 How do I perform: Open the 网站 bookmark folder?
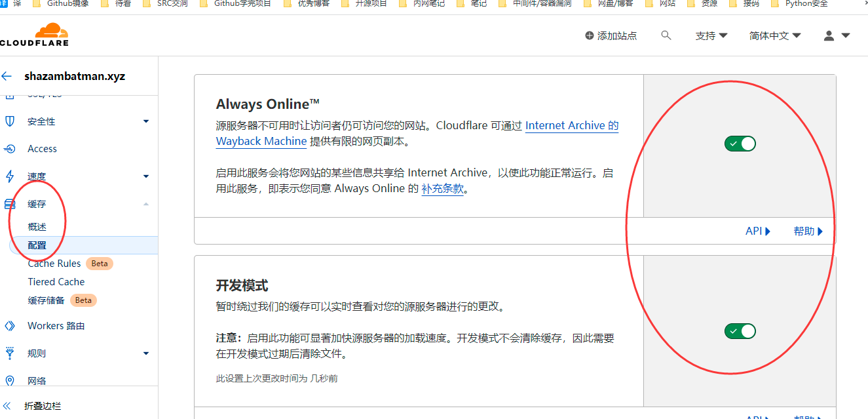point(660,4)
